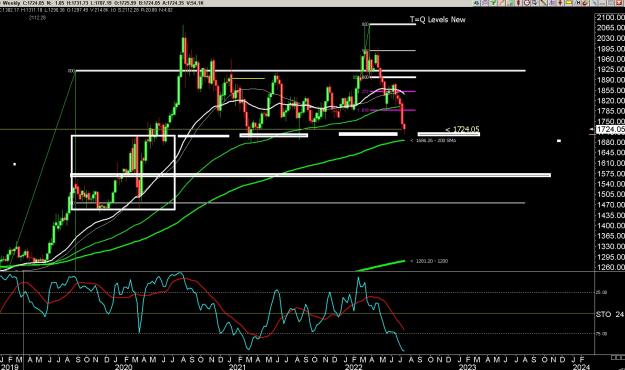Click the 2100.00 price axis label

tap(611, 17)
